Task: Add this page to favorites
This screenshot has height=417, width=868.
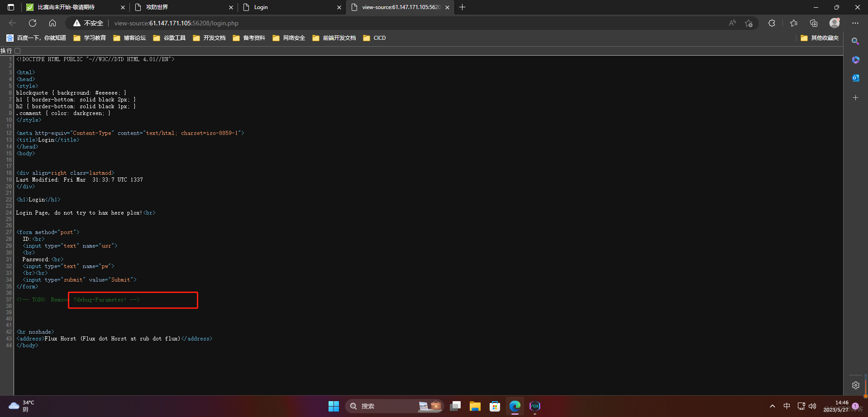Action: click(749, 23)
